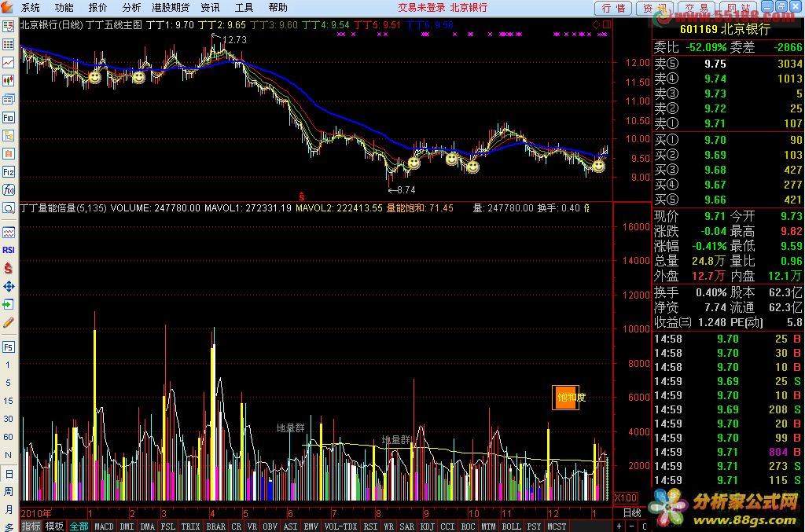The height and width of the screenshot is (532, 805).
Task: Click the application logo in title bar
Action: [7, 7]
